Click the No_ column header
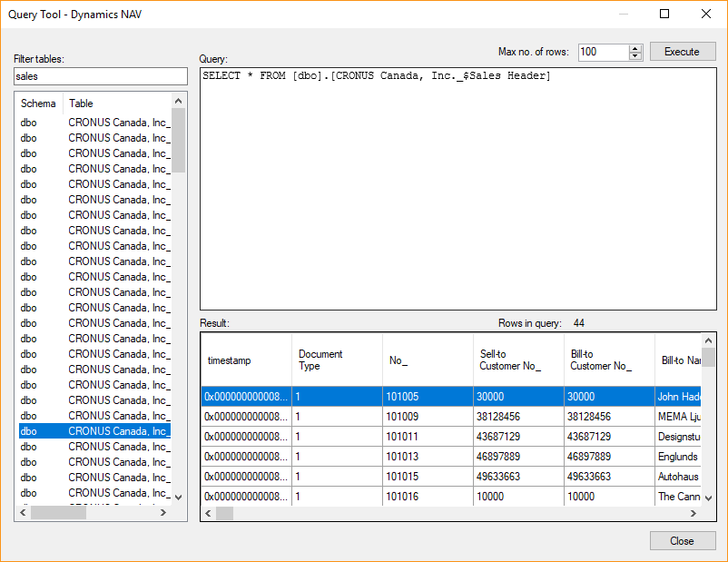728x562 pixels. pos(428,360)
